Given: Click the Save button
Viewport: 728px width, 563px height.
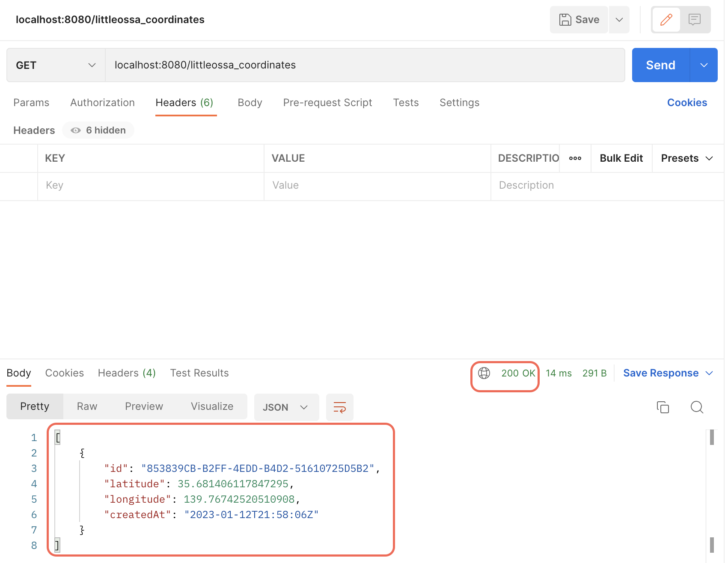Looking at the screenshot, I should [579, 20].
